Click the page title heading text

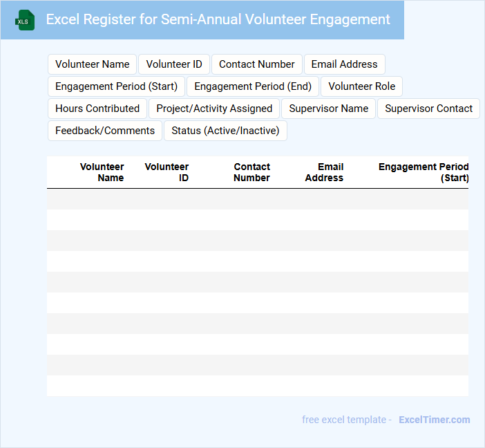click(218, 19)
